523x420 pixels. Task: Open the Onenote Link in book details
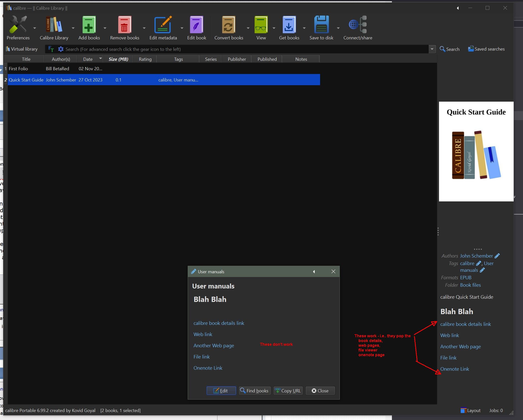tap(454, 369)
